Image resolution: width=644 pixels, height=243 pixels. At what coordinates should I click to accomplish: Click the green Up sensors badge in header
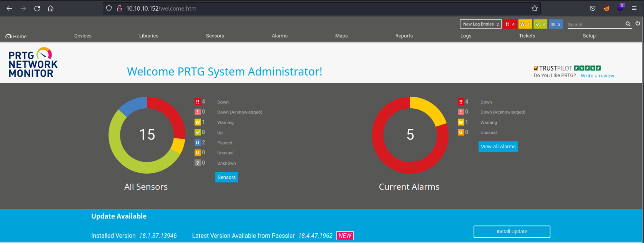[x=540, y=24]
